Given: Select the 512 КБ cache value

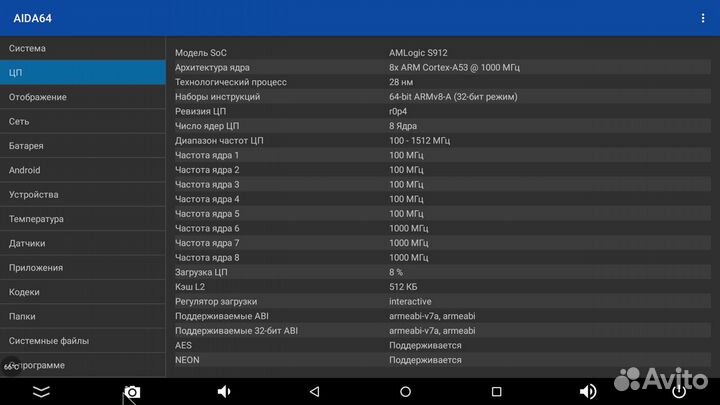Looking at the screenshot, I should point(403,287).
